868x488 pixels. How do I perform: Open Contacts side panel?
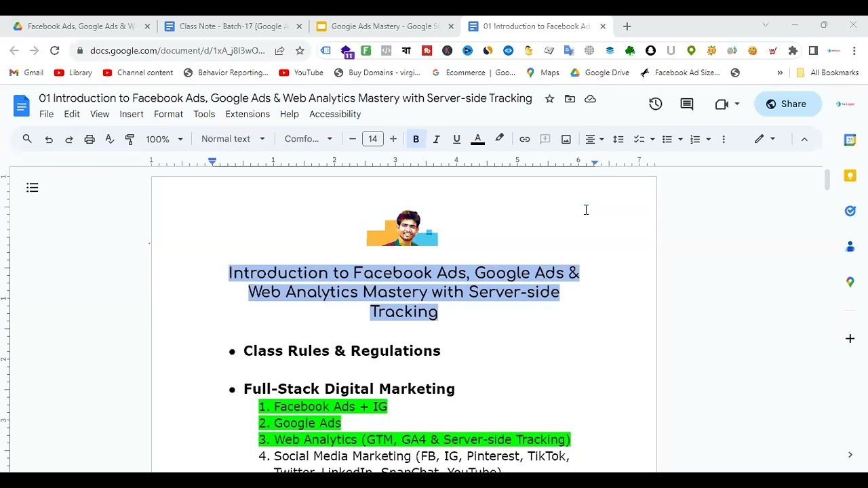coord(850,247)
